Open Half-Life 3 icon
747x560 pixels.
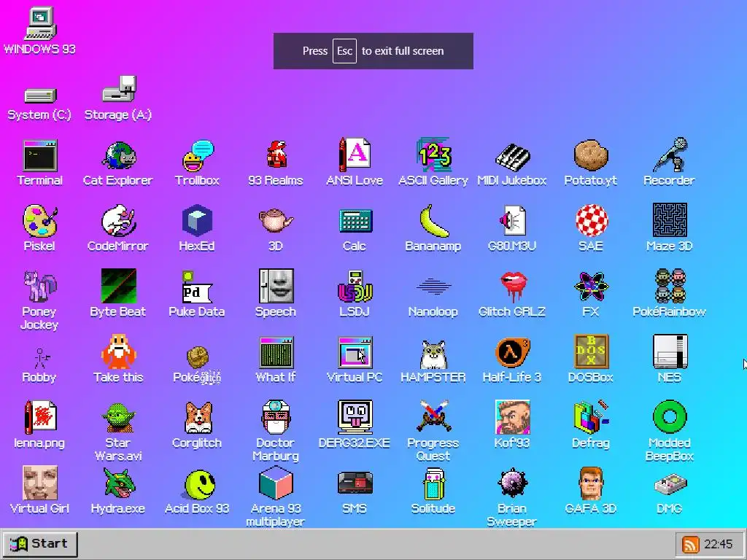[512, 352]
